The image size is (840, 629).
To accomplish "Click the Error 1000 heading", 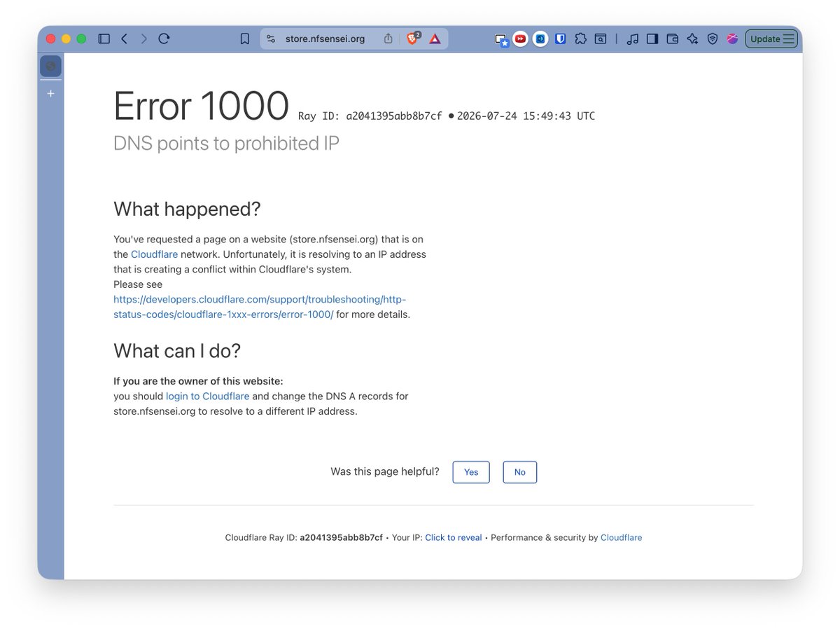I will coord(201,106).
